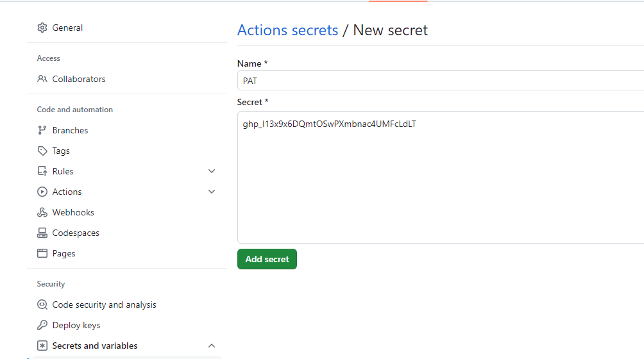Click the Actions play icon
This screenshot has height=359, width=644.
coord(42,192)
